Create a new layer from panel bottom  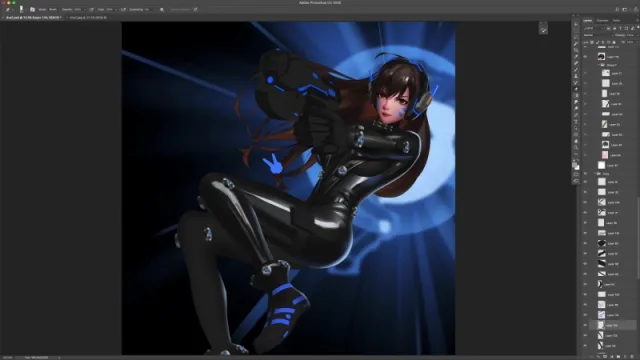point(625,357)
